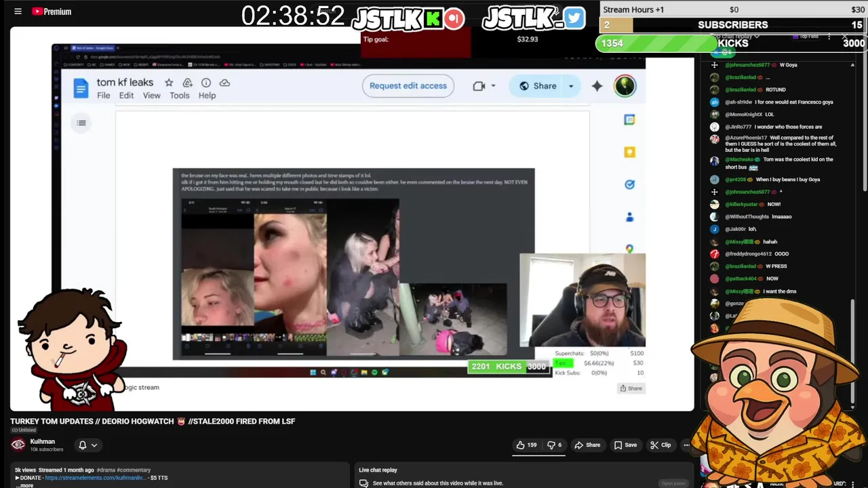Open the View menu in Docs
This screenshot has width=868, height=488.
151,96
